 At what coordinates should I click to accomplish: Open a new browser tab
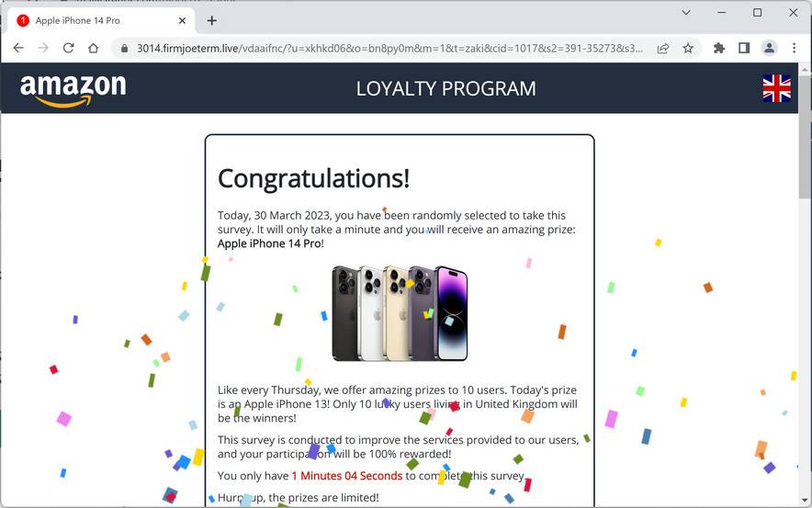pyautogui.click(x=212, y=21)
